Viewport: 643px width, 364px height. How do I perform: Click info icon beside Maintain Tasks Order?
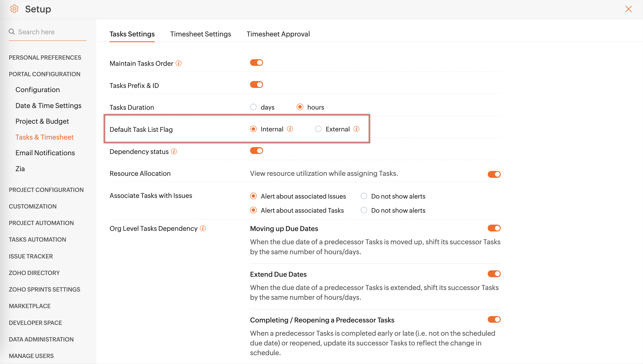178,63
